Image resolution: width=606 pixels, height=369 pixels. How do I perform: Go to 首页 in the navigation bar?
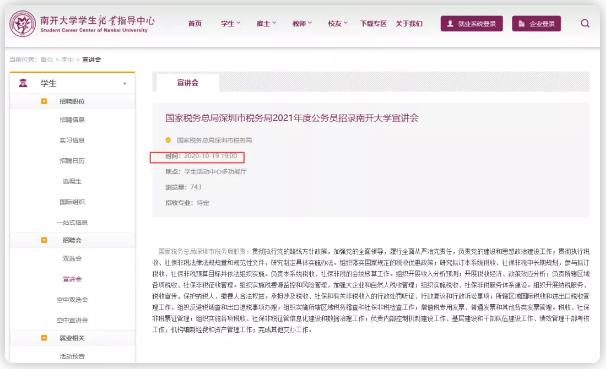point(195,24)
